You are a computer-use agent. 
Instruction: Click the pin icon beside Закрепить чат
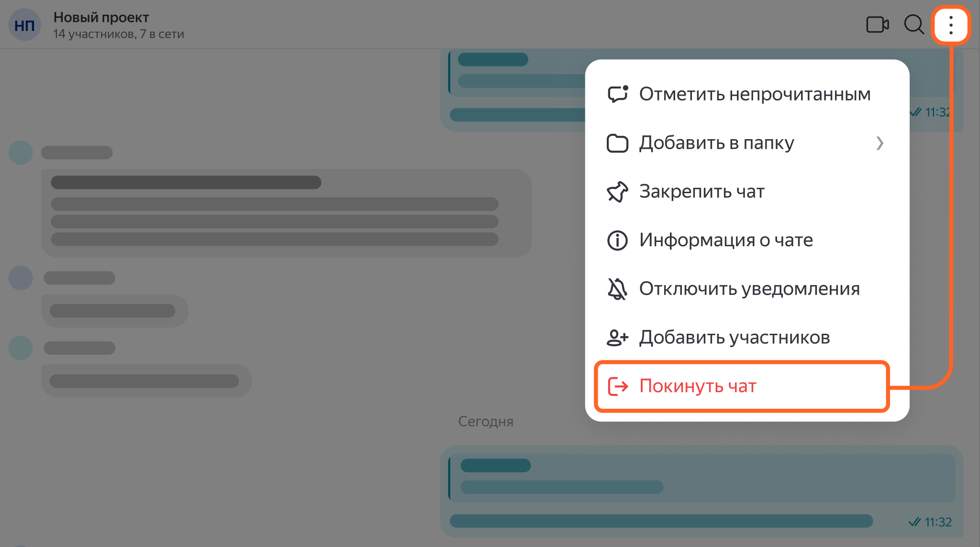pos(617,192)
